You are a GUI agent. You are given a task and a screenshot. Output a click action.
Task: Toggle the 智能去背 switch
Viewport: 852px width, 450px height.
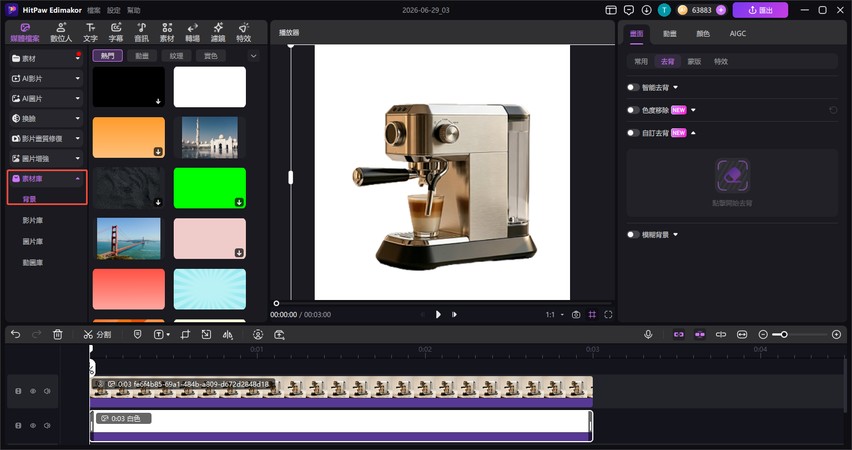pyautogui.click(x=633, y=87)
